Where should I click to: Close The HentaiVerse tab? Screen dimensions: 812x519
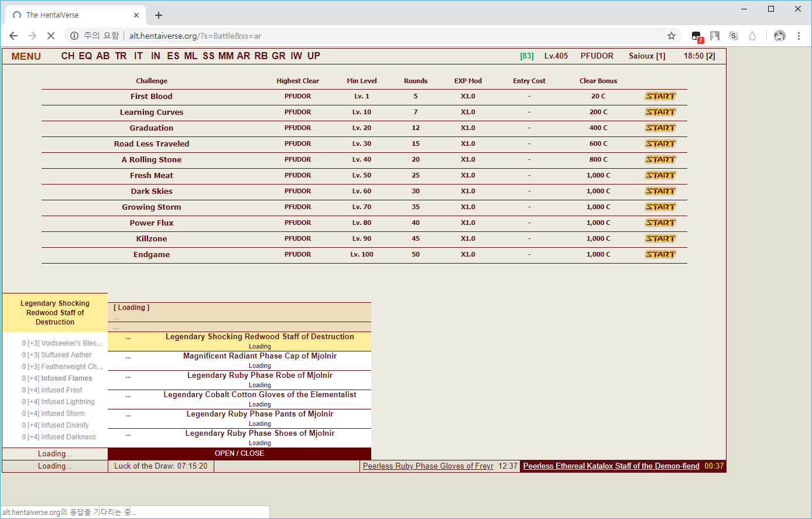[x=136, y=15]
